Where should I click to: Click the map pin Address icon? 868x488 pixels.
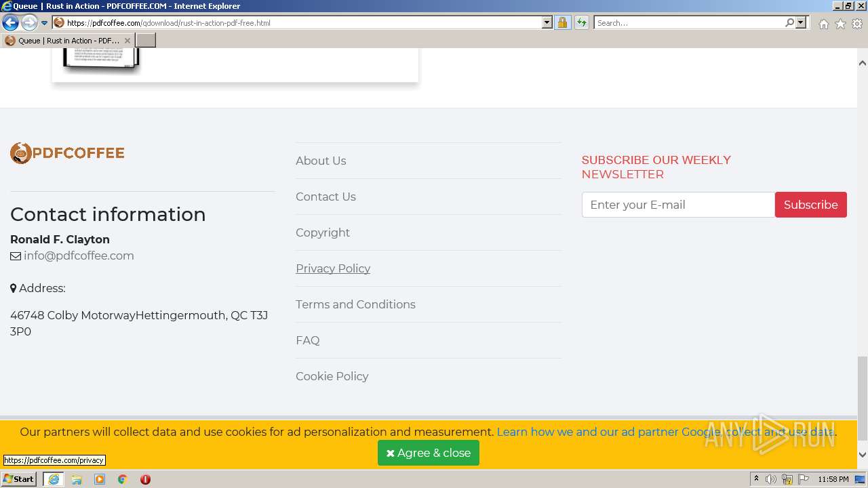[x=13, y=288]
